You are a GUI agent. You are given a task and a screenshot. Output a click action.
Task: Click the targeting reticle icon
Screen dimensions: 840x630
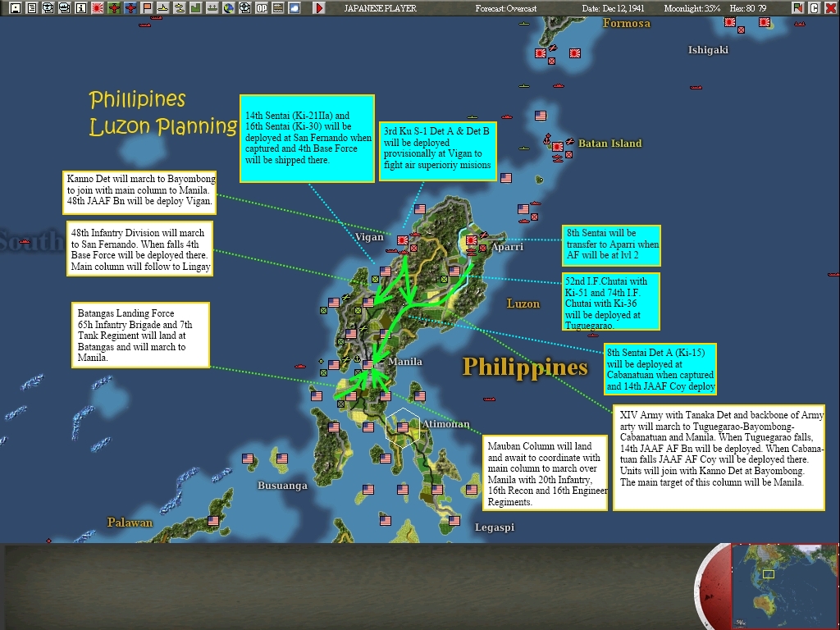click(x=245, y=7)
